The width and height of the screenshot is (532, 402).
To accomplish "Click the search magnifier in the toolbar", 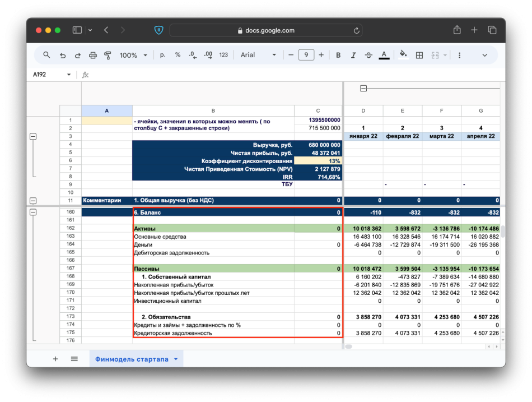I will (x=47, y=55).
